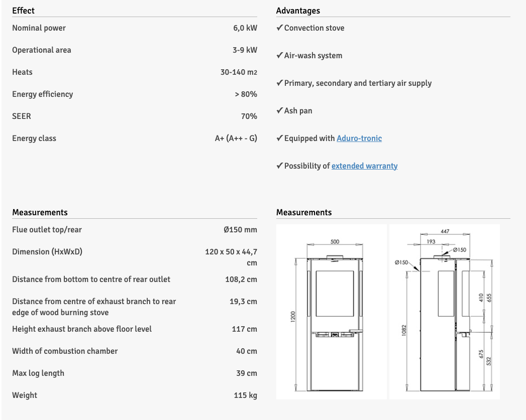The image size is (526, 420).
Task: Open the front view stove drawing
Action: pos(332,312)
